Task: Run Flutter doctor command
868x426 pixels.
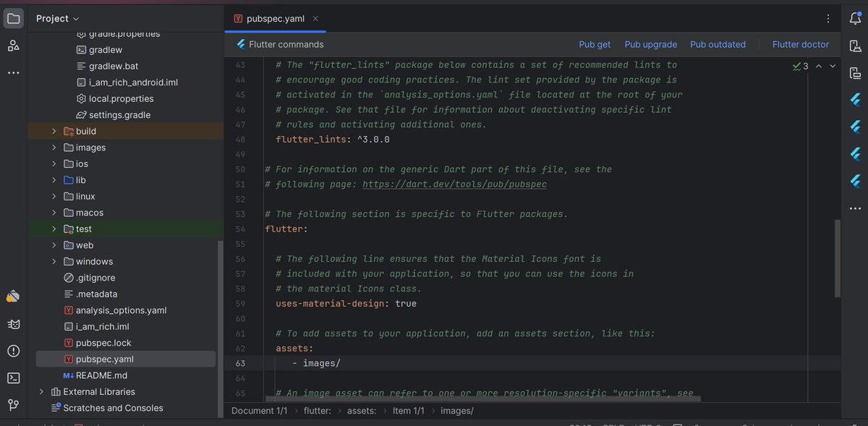Action: pos(801,45)
